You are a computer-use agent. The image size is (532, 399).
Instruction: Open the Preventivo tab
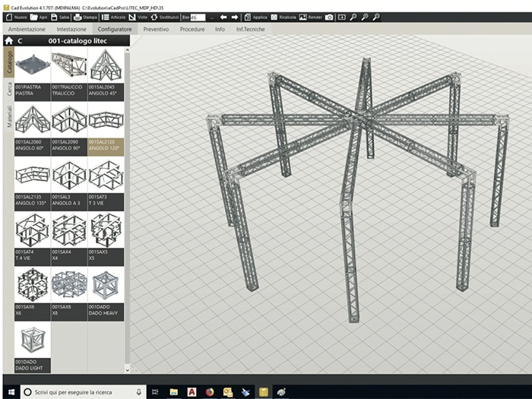coord(156,29)
